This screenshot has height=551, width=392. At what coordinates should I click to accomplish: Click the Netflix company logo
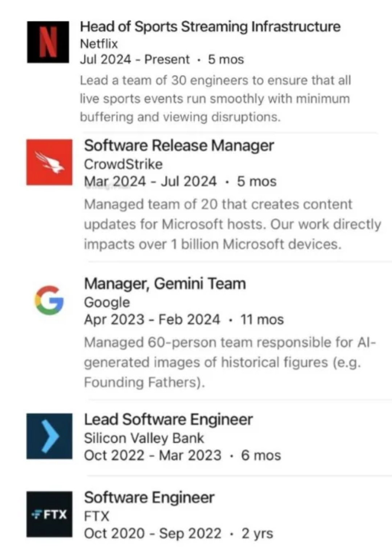(x=48, y=42)
